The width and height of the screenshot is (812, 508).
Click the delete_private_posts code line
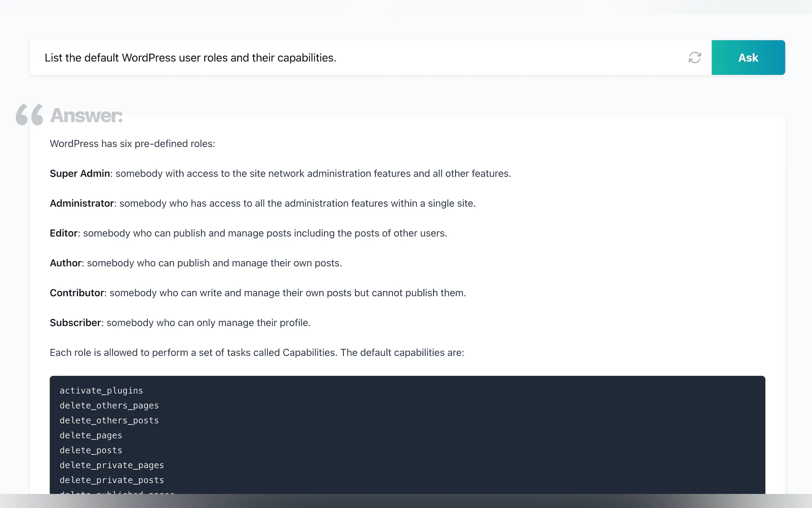(112, 480)
